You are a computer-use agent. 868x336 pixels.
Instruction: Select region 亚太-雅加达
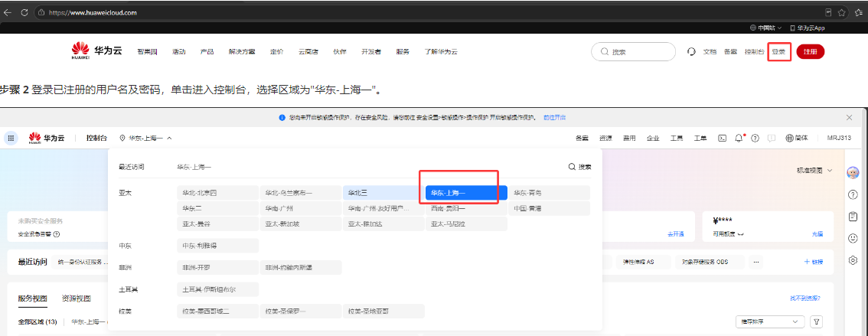click(x=383, y=224)
